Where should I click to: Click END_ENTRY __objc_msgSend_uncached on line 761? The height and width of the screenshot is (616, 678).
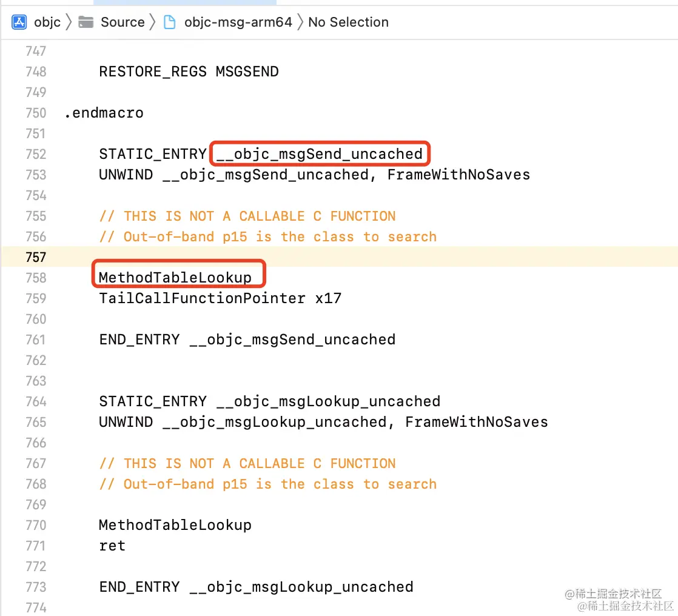(x=247, y=340)
